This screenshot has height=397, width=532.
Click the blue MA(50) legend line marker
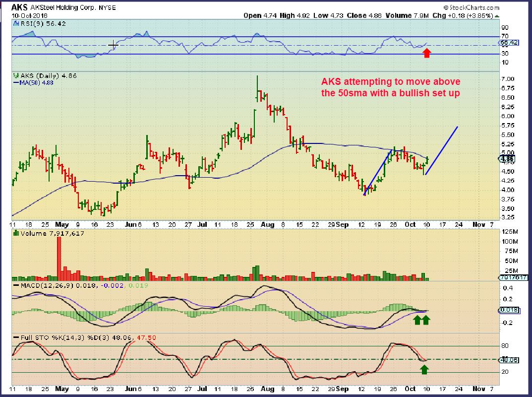[x=16, y=83]
